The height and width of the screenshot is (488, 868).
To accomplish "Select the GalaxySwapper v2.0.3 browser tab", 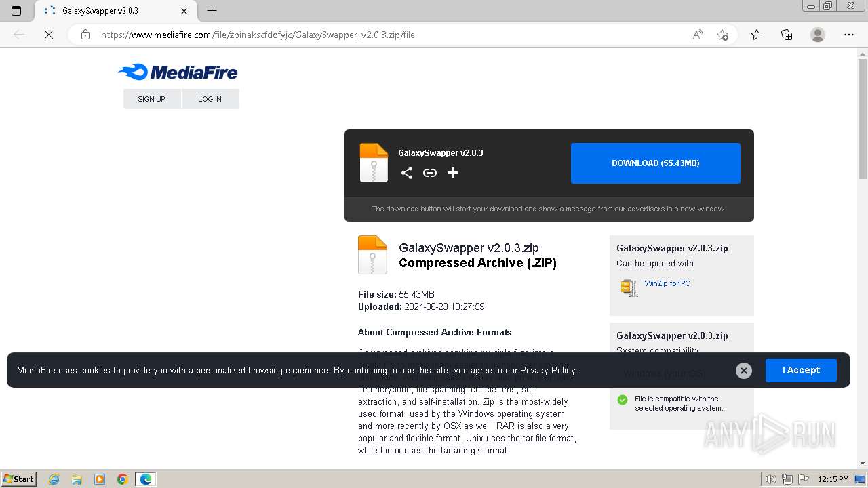I will pyautogui.click(x=114, y=11).
